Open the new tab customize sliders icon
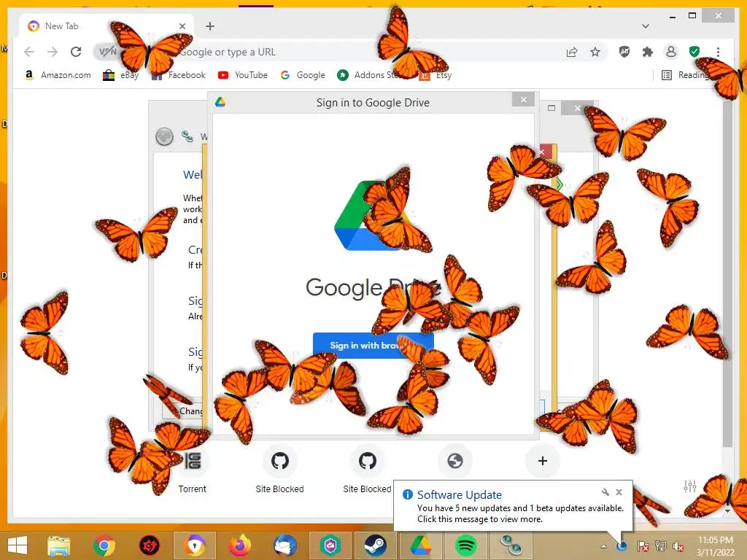The height and width of the screenshot is (560, 747). (690, 486)
